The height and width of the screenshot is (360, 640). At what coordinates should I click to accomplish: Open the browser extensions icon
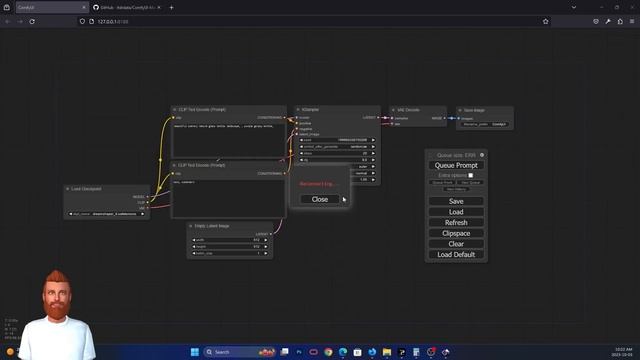[x=620, y=21]
